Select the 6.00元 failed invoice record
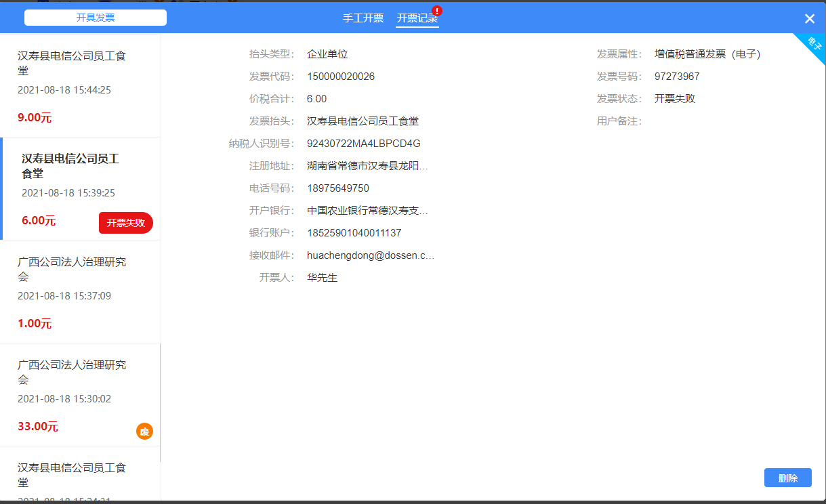 tap(80, 189)
